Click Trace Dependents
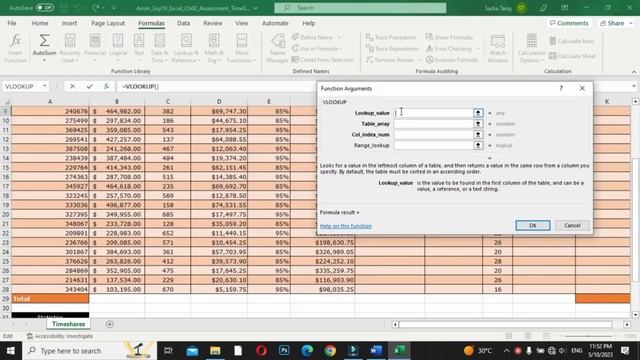 (x=392, y=49)
